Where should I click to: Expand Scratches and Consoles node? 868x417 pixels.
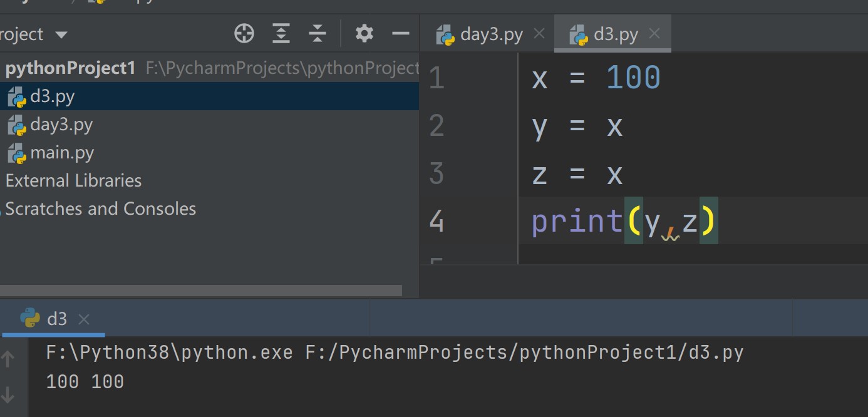(x=100, y=209)
